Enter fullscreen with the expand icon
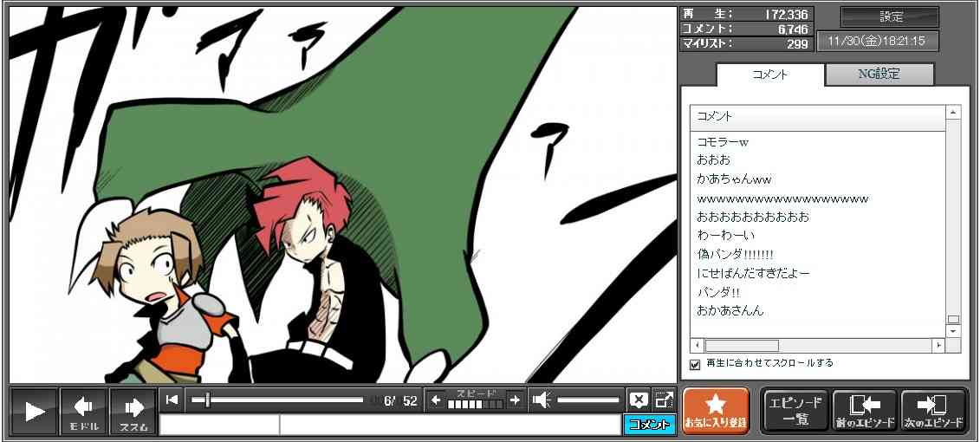980x442 pixels. click(664, 400)
